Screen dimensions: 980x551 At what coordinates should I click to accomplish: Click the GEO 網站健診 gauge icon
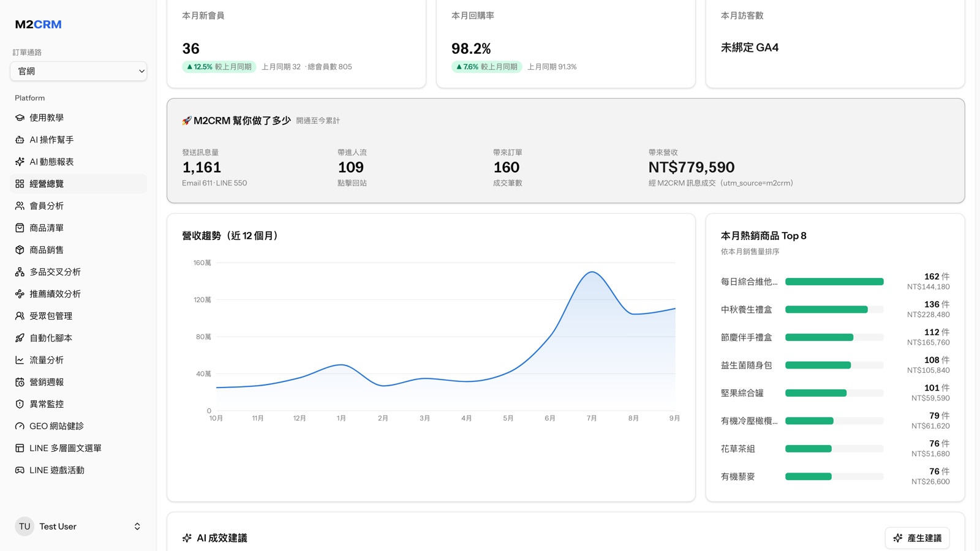tap(20, 426)
